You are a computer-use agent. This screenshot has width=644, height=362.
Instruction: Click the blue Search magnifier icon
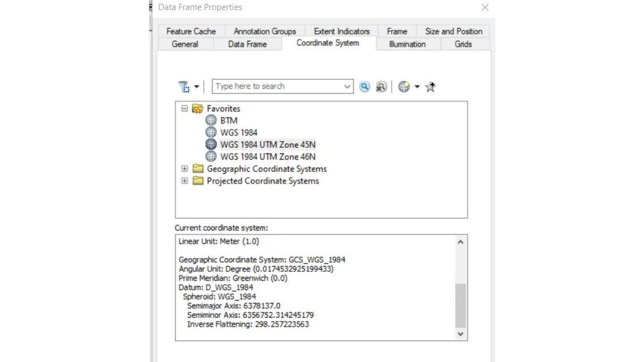[364, 86]
